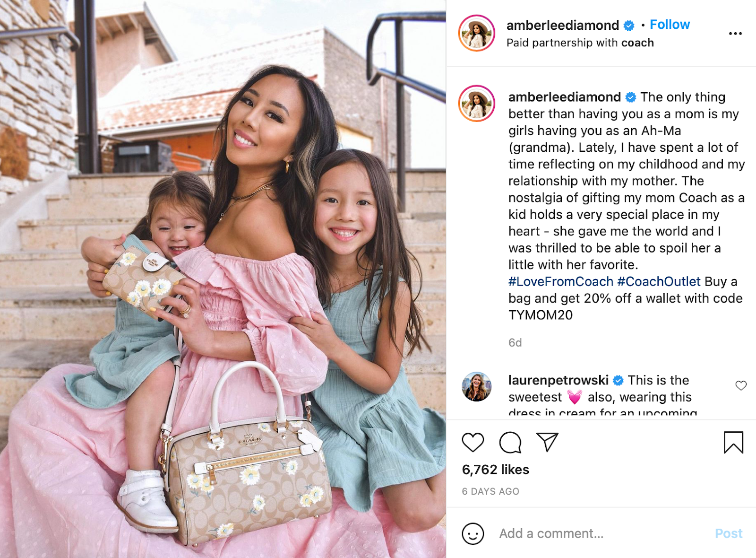This screenshot has height=558, width=756.
Task: Open the caption's amberleediamond avatar
Action: tap(476, 104)
